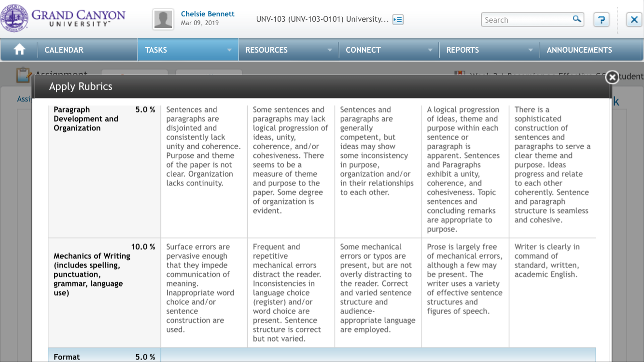
Task: Click the search magnifier icon
Action: pos(577,19)
